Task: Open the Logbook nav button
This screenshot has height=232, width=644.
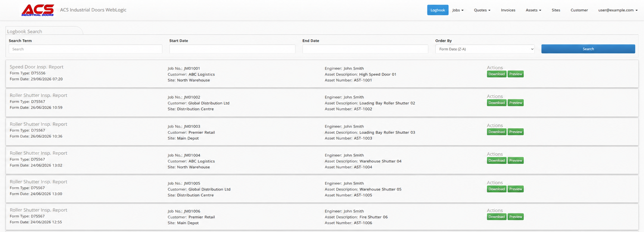Action: pyautogui.click(x=438, y=10)
